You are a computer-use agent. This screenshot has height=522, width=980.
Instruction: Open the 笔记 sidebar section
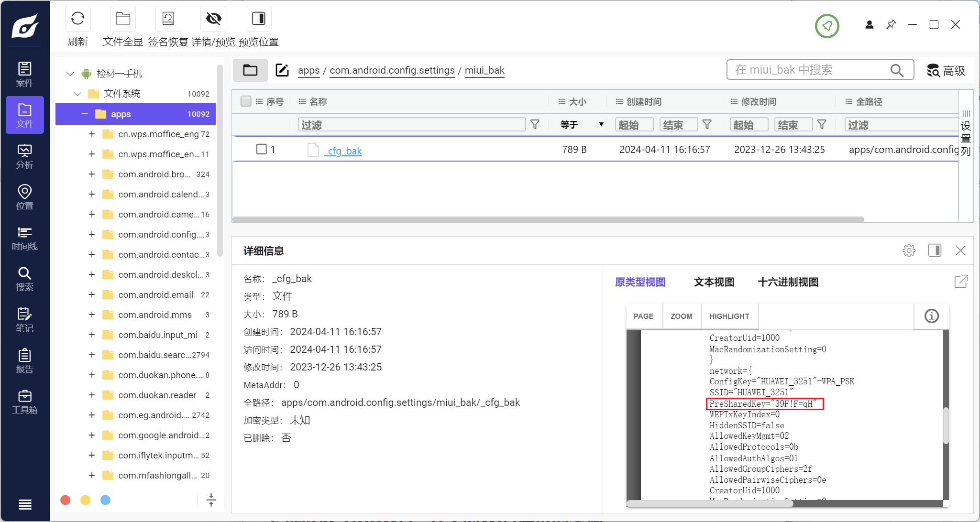(25, 320)
